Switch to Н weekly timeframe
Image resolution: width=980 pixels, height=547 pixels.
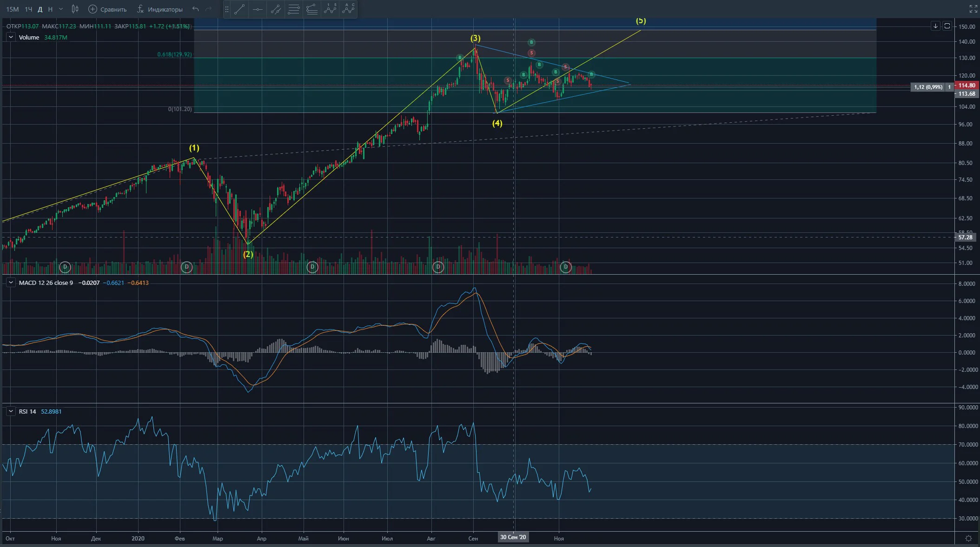pos(50,9)
